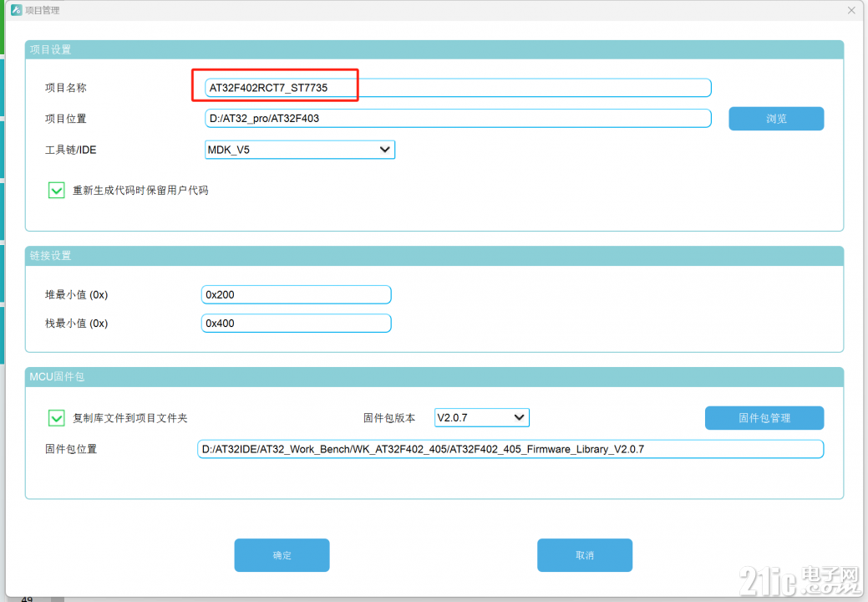Click the project name input field
The width and height of the screenshot is (868, 602).
[x=458, y=88]
